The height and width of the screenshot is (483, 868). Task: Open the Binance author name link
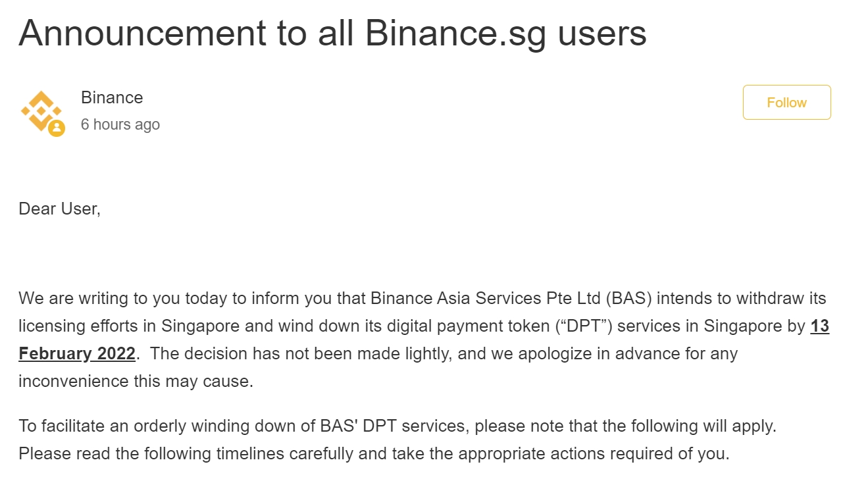point(112,97)
